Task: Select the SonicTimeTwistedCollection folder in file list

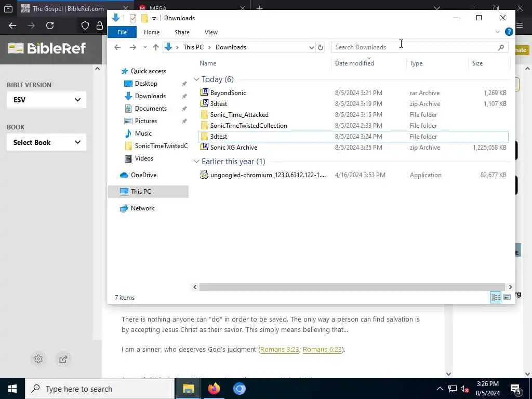Action: point(248,126)
